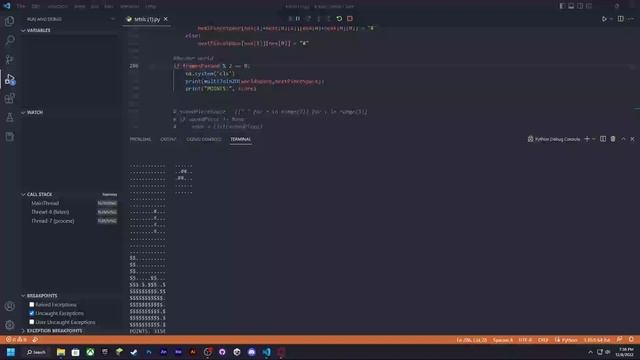Click the errors and warnings status indicator

[x=16, y=340]
